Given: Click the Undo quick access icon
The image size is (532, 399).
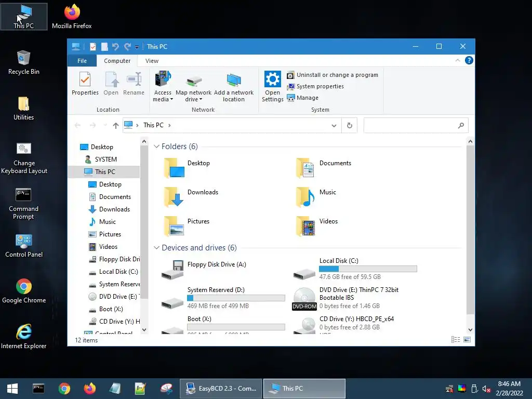Looking at the screenshot, I should (x=115, y=46).
